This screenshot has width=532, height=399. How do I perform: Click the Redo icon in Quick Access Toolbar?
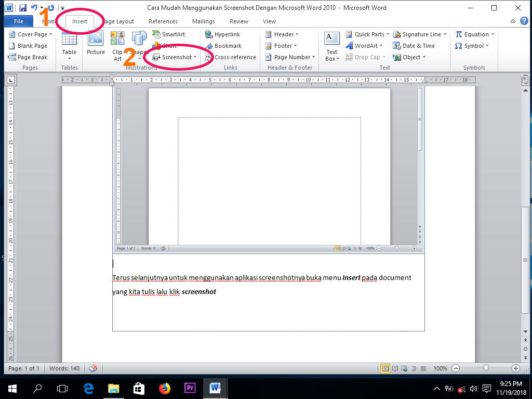(51, 7)
